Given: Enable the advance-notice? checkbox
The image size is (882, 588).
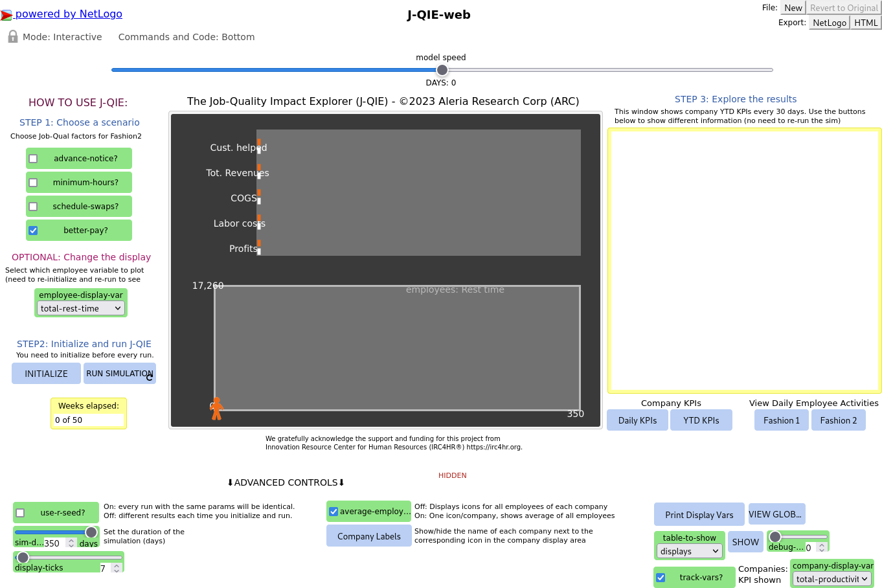Looking at the screenshot, I should pyautogui.click(x=33, y=159).
